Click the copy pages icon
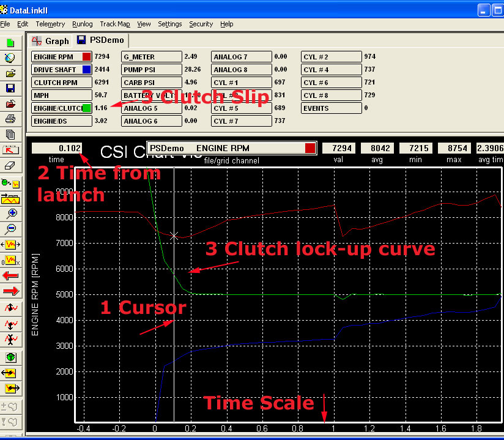The height and width of the screenshot is (440, 504). coord(10,135)
